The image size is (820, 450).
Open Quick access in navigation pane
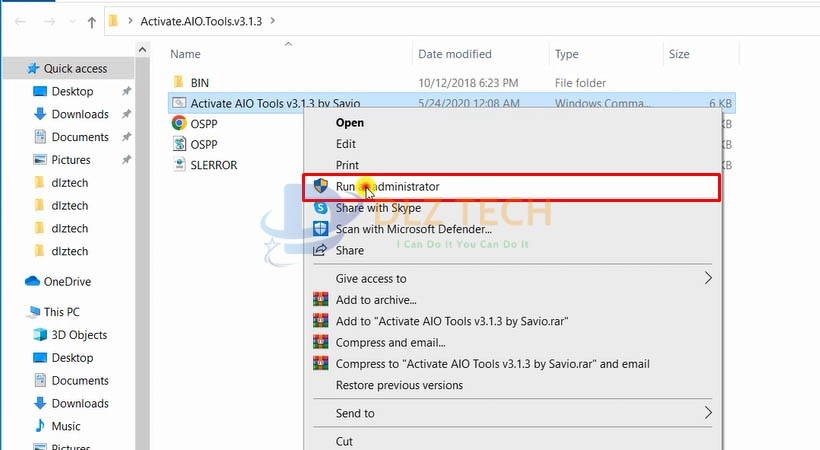75,69
